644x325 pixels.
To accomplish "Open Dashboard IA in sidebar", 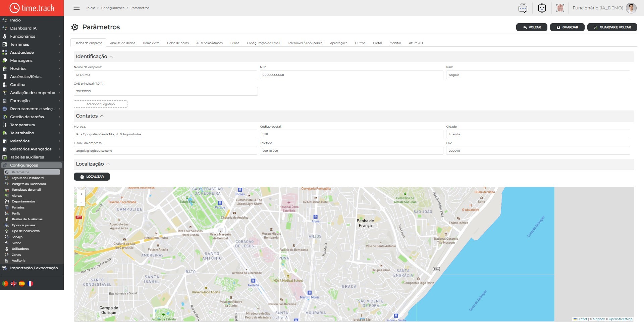I will [23, 28].
